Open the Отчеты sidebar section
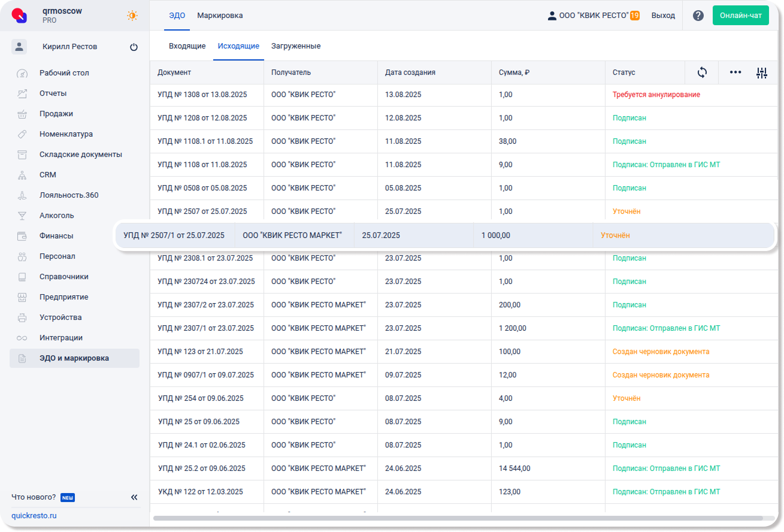This screenshot has height=532, width=784. 53,93
